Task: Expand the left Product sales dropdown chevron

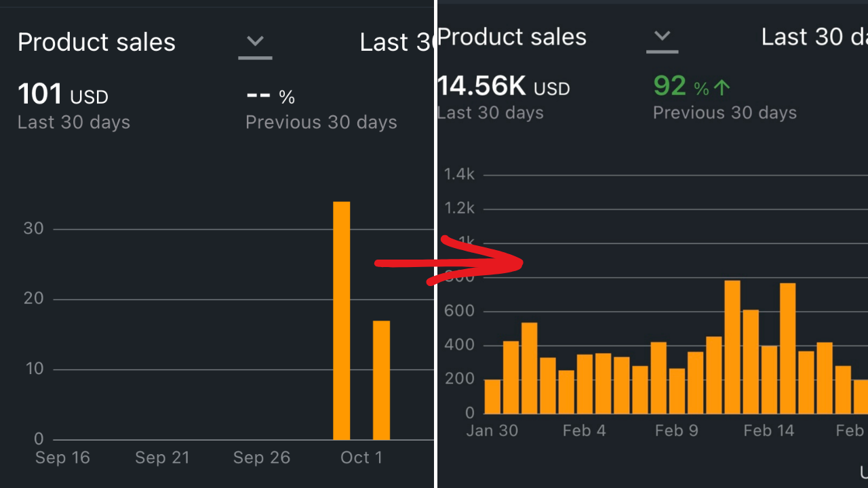Action: point(255,42)
